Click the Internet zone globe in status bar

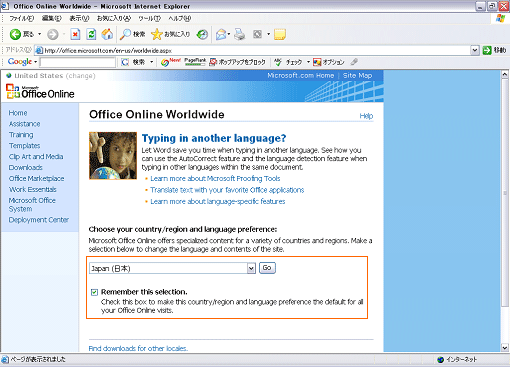(441, 359)
